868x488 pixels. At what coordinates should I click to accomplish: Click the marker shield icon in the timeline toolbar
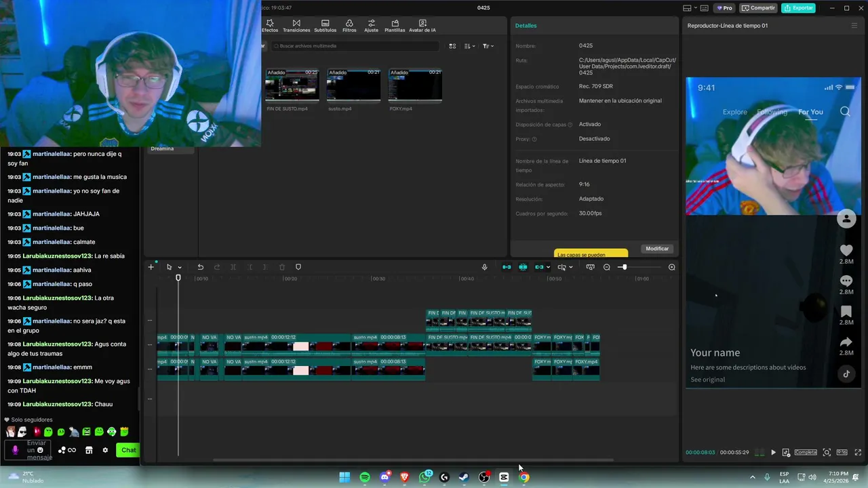point(298,267)
